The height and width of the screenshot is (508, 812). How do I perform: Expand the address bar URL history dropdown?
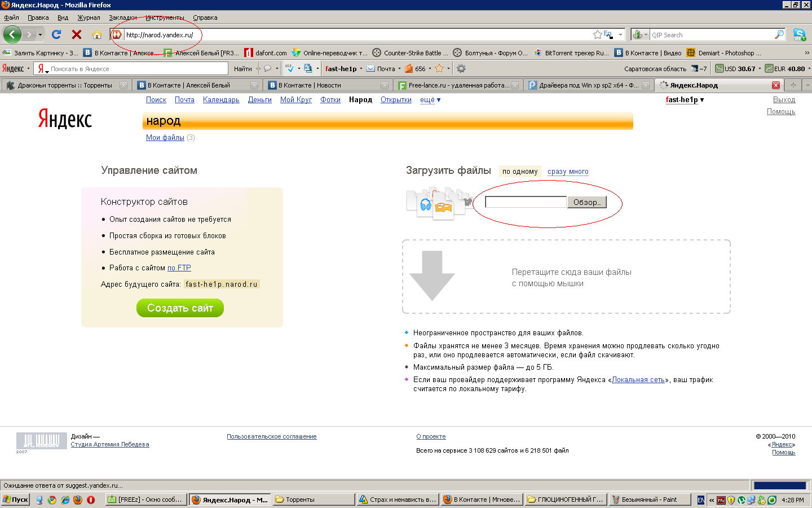(x=620, y=34)
